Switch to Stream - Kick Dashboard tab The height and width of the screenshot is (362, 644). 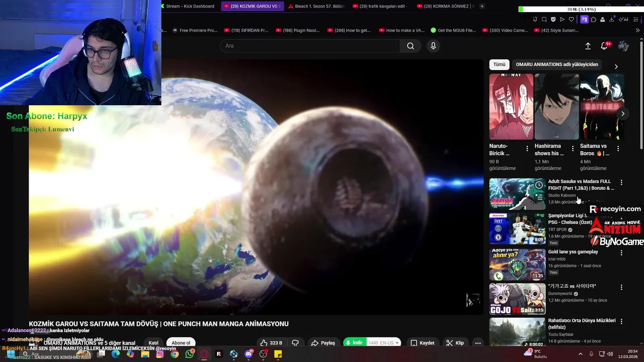(x=189, y=6)
